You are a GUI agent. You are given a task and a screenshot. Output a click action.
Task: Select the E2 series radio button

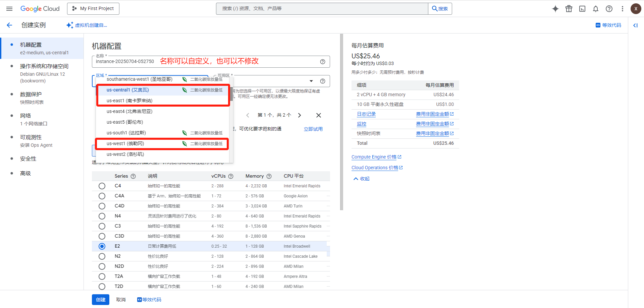click(x=102, y=246)
